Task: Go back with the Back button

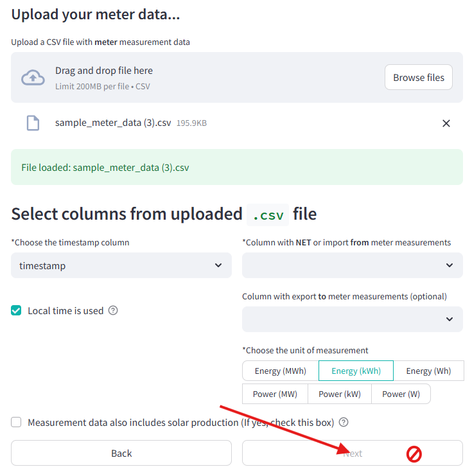Action: 121,453
